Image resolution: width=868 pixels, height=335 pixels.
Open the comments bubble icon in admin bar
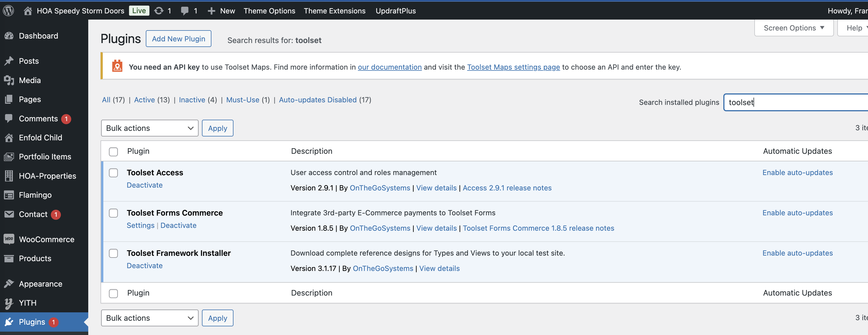coord(185,11)
